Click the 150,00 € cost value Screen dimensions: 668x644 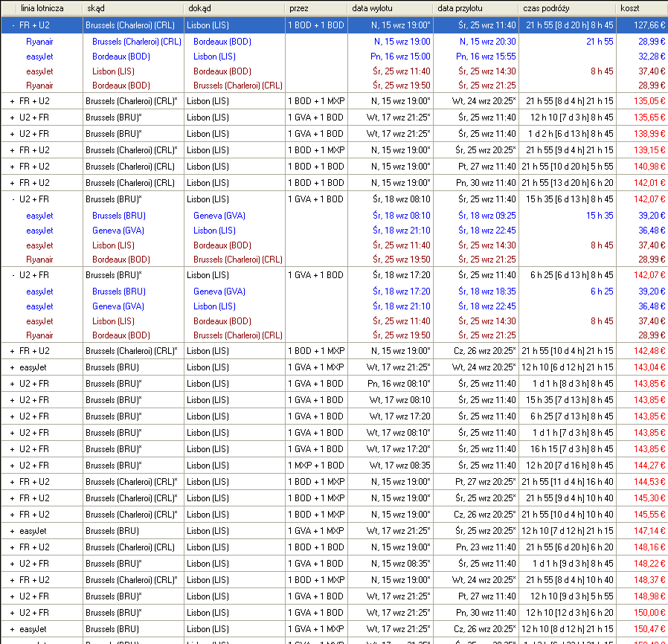tap(649, 613)
